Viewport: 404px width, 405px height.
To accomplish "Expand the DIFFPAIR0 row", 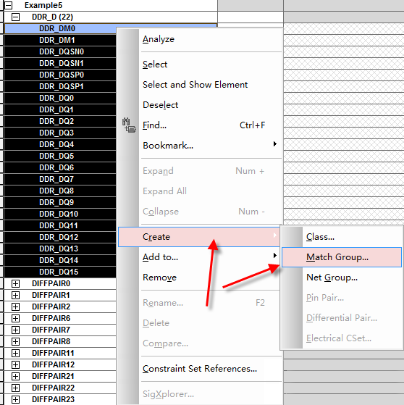I will (15, 284).
